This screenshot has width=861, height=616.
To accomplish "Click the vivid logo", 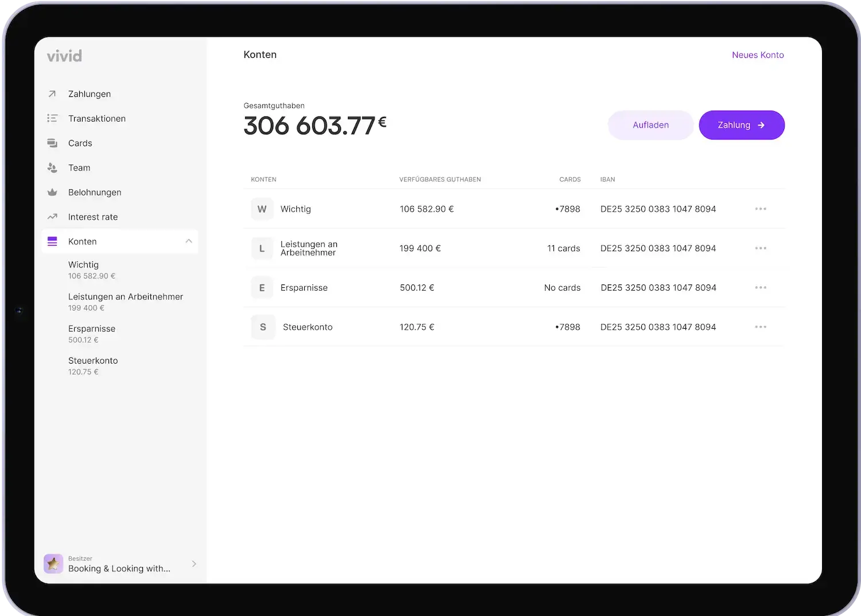I will 64,56.
